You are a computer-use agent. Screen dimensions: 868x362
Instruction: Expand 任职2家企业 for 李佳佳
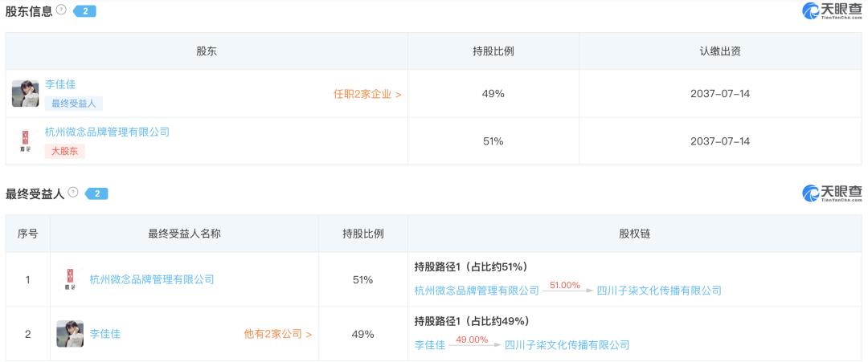[367, 94]
